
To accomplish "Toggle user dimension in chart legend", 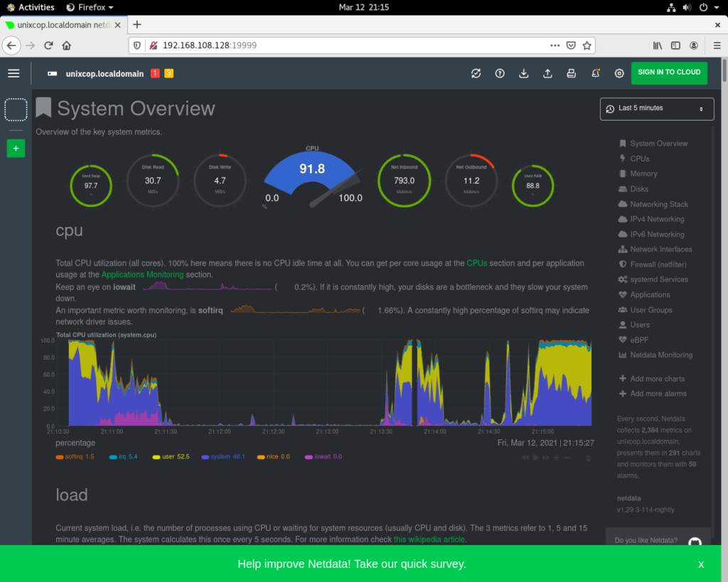I will (171, 457).
